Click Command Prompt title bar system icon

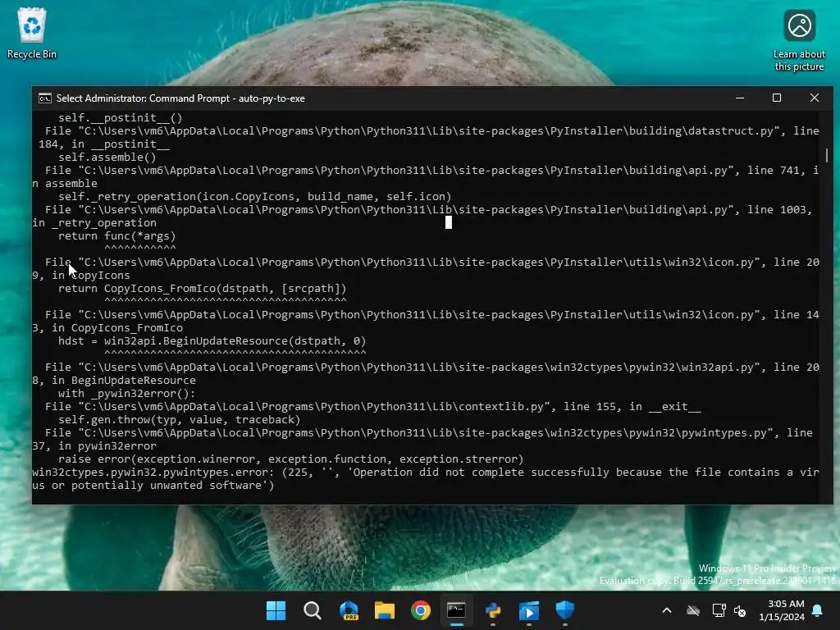tap(45, 98)
